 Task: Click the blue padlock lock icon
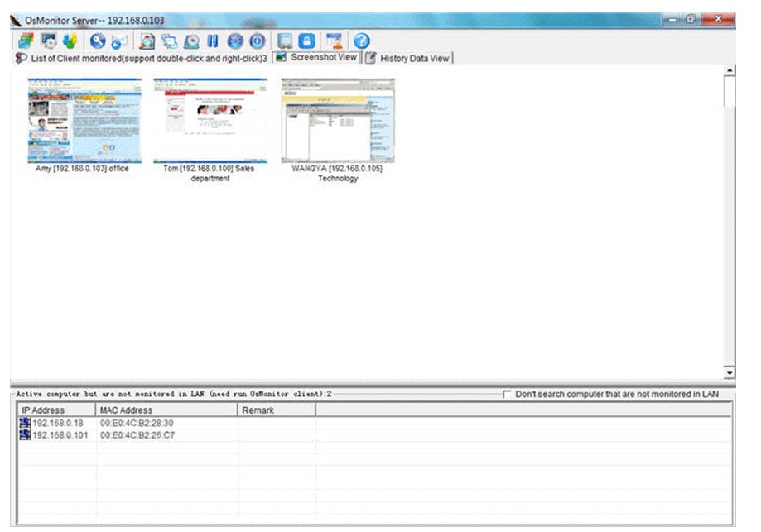click(306, 41)
